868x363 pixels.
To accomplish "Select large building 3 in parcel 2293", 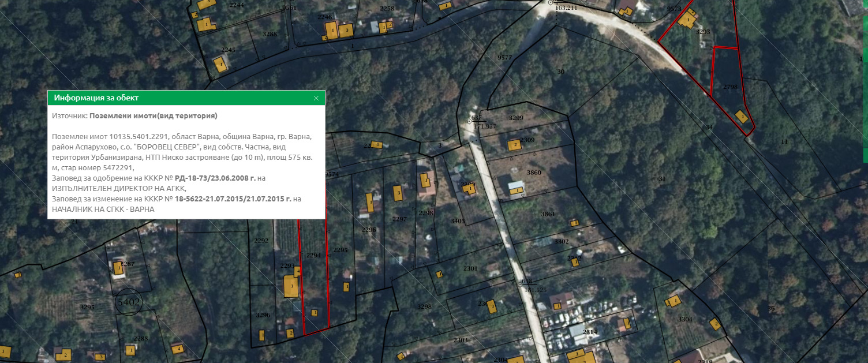I will 291,286.
